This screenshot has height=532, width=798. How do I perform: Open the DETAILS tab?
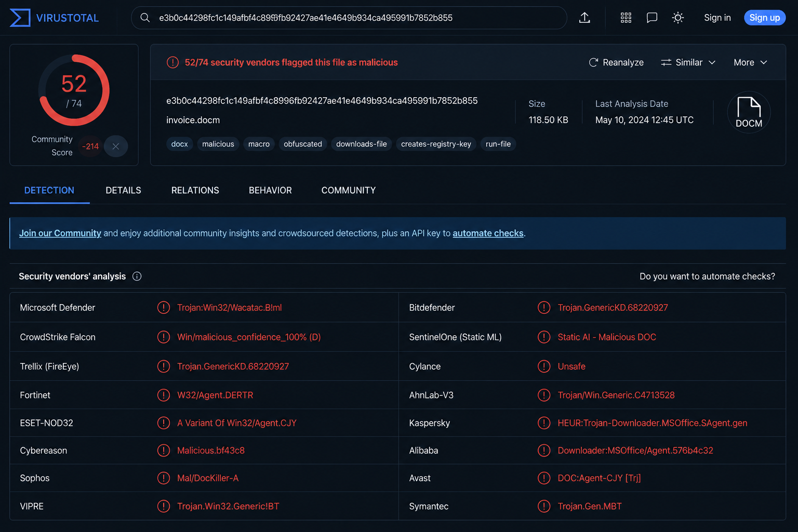123,190
